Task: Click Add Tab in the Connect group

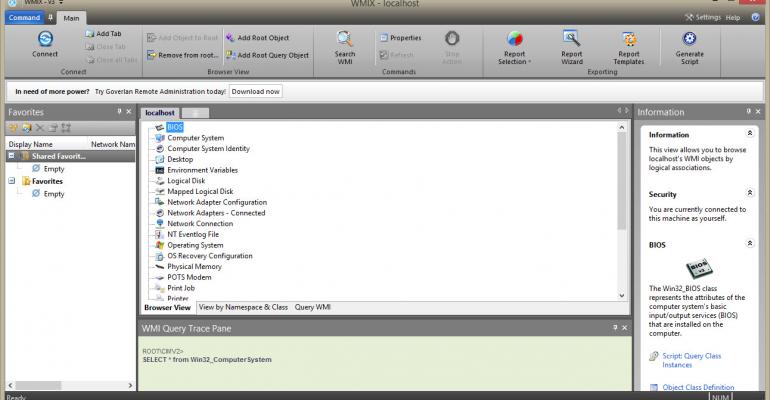Action: 103,33
